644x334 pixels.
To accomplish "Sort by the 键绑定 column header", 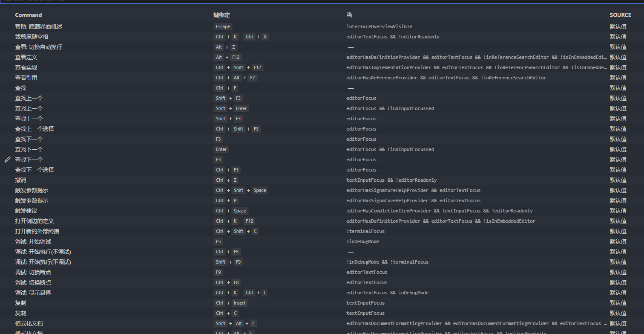I will pos(221,15).
